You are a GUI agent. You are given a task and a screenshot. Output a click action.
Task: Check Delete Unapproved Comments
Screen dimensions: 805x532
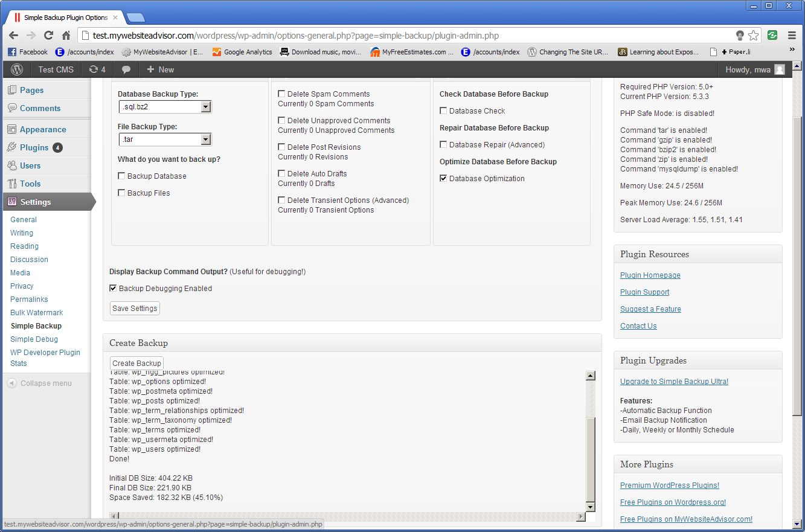281,121
